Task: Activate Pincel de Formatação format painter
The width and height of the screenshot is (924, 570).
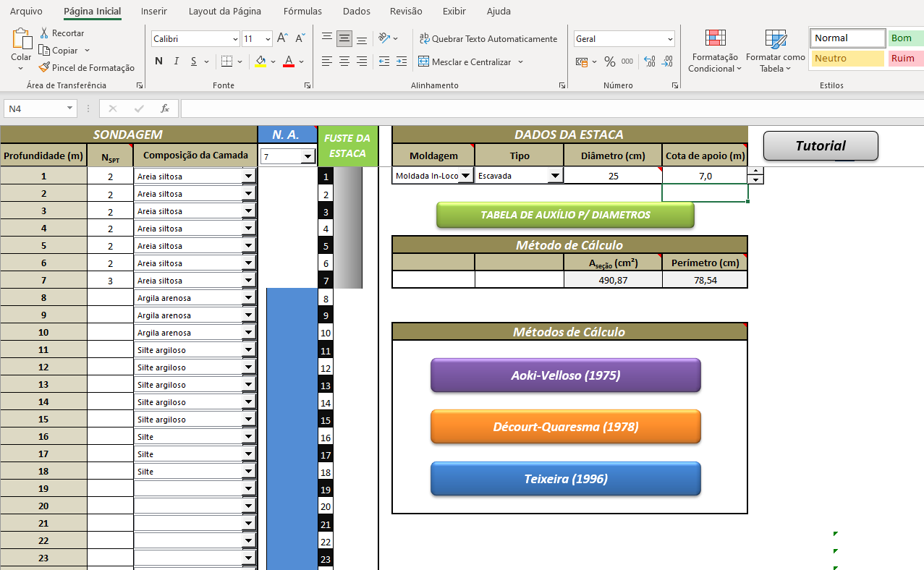Action: 87,68
